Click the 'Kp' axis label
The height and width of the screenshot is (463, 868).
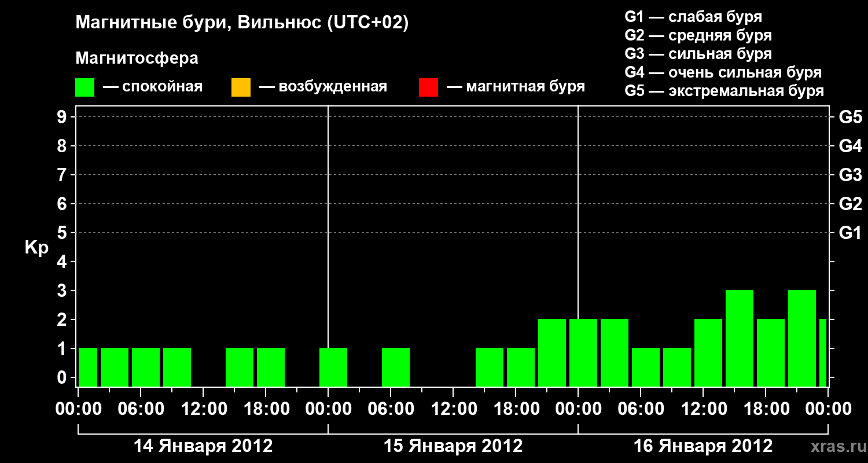[x=36, y=248]
